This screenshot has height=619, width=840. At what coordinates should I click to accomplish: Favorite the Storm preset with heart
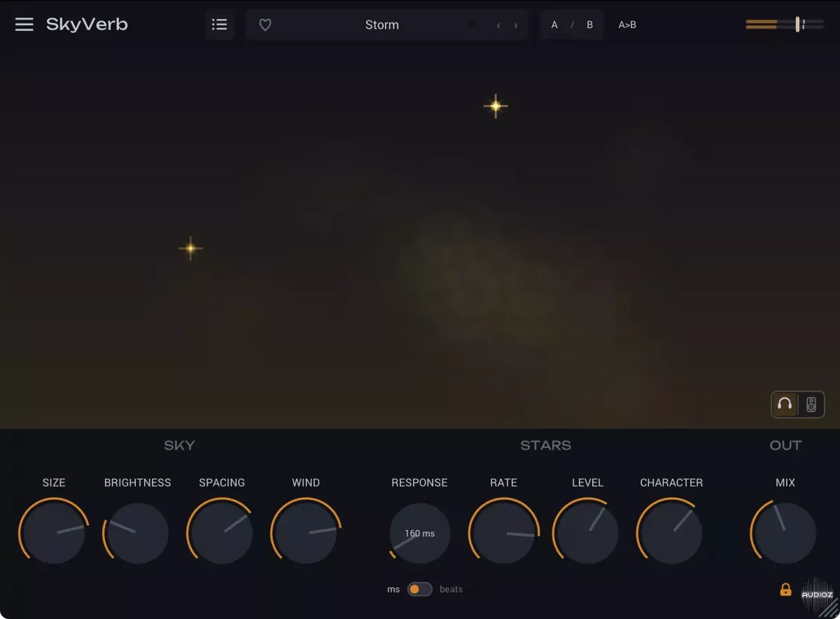(265, 25)
